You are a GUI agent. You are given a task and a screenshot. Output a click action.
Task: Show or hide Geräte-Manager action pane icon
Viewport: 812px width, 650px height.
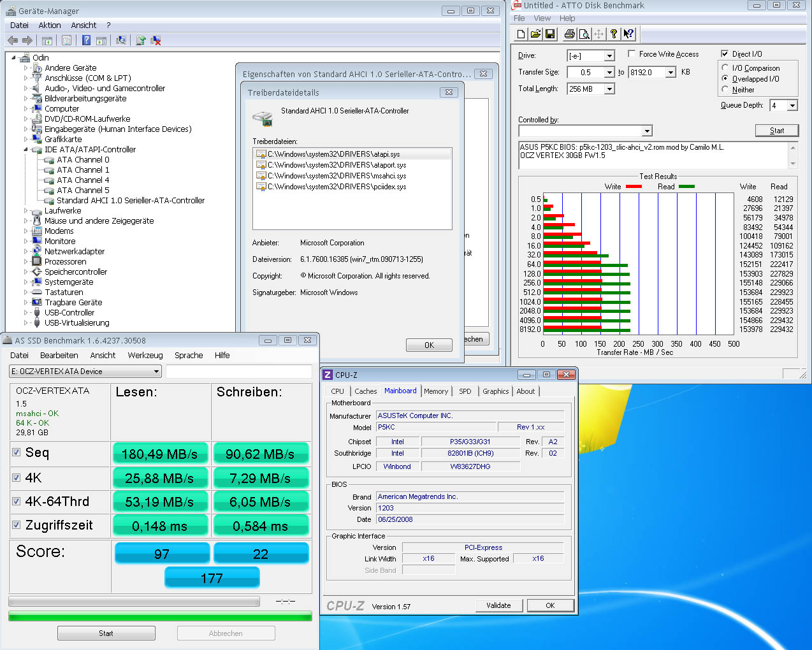tap(101, 40)
